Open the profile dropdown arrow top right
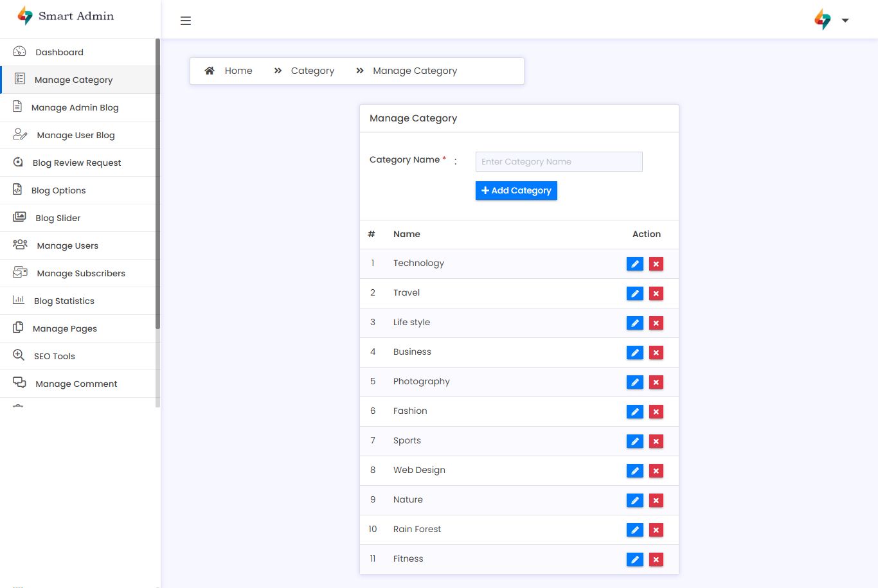 (x=845, y=21)
